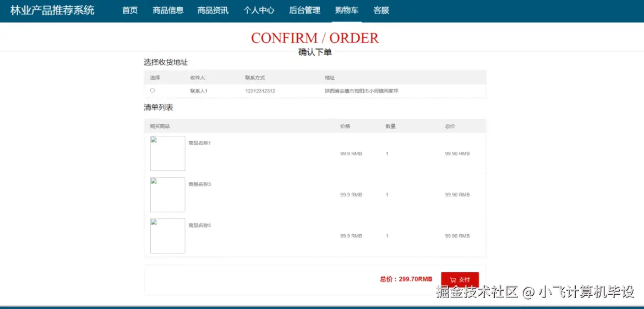Select the 购物车 navigation tab
Viewport: 644px width, 309px height.
(347, 10)
